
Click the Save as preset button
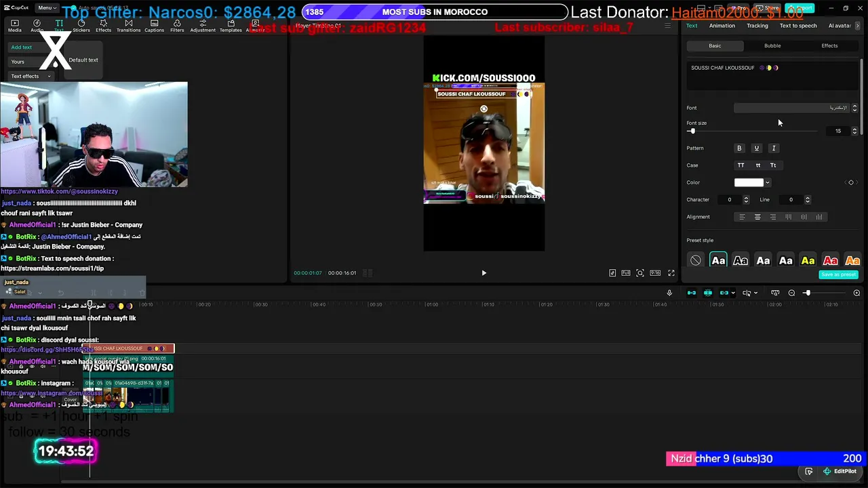pos(838,274)
